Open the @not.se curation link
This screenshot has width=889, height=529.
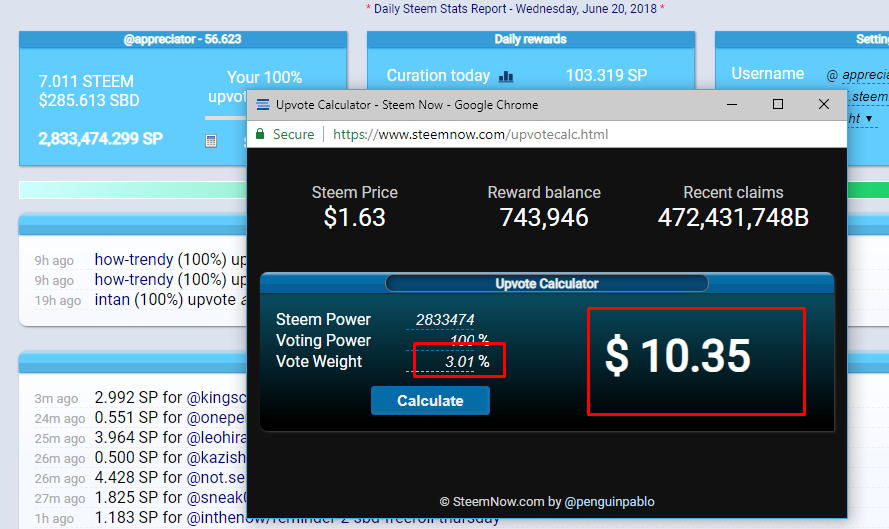[x=216, y=477]
